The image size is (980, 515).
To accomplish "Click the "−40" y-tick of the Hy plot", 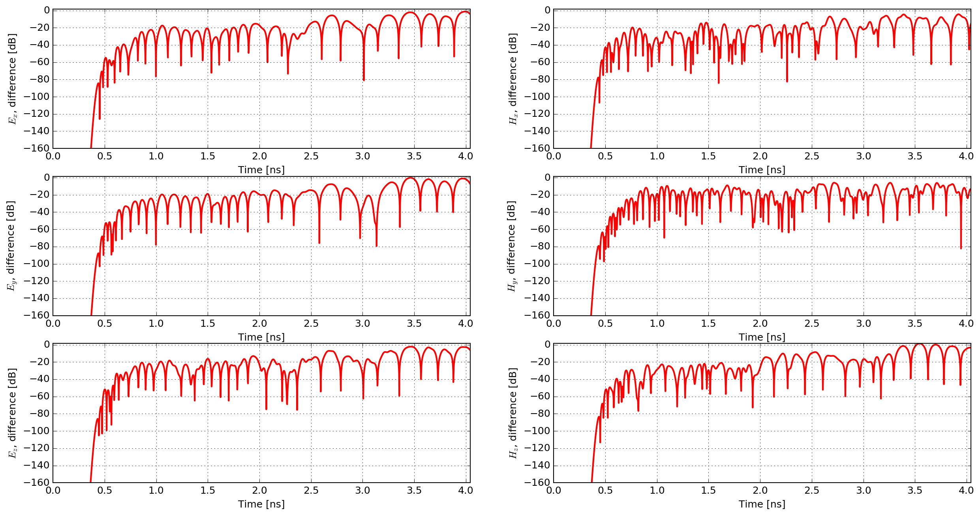I will coord(540,212).
